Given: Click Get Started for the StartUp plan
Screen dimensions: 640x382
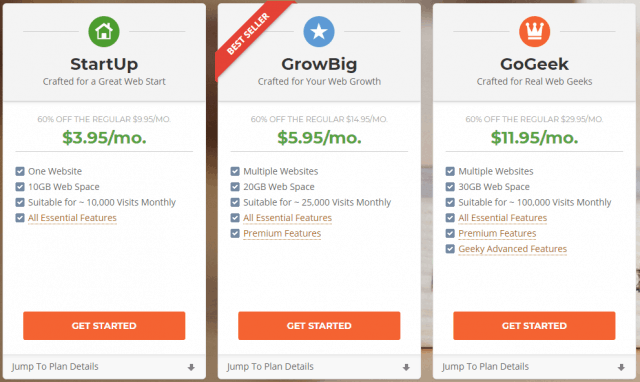Looking at the screenshot, I should pyautogui.click(x=104, y=326).
